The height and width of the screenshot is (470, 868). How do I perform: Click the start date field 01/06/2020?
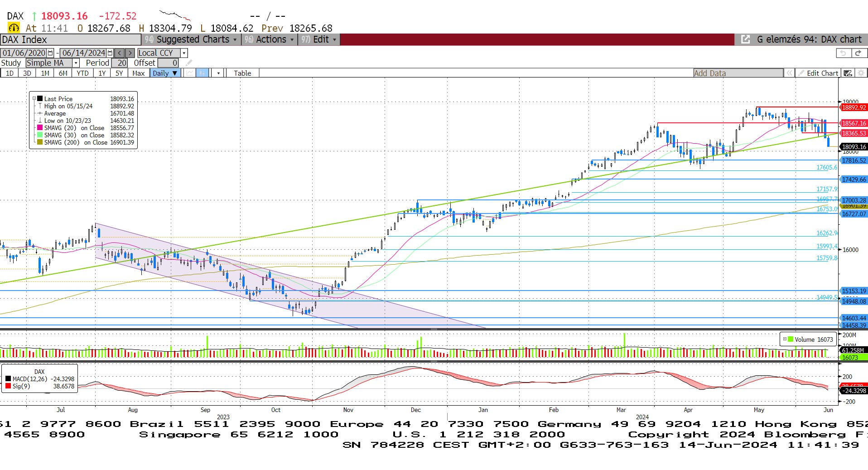point(24,53)
